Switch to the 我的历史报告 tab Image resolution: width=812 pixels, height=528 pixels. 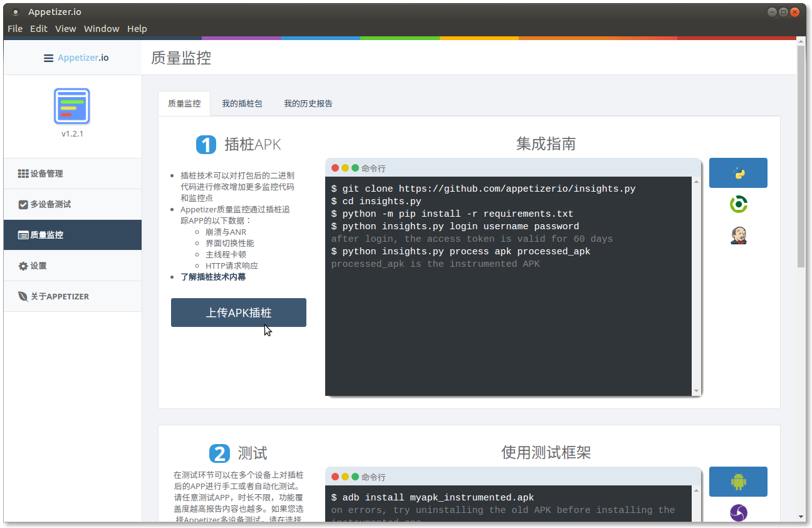(308, 103)
